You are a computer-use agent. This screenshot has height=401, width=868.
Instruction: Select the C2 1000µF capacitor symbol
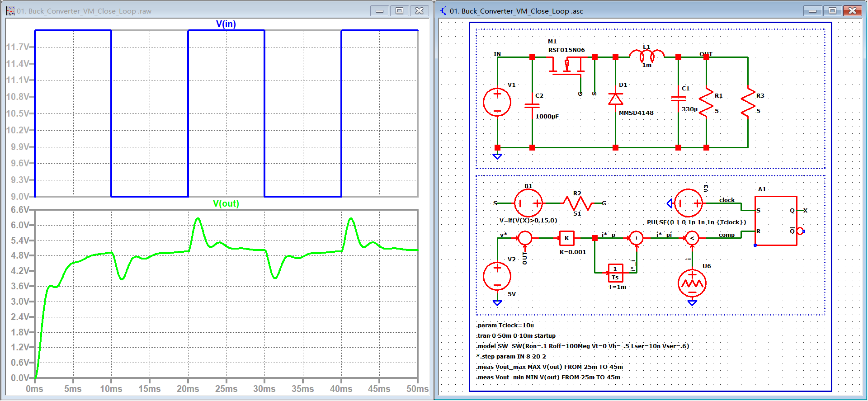pos(532,106)
